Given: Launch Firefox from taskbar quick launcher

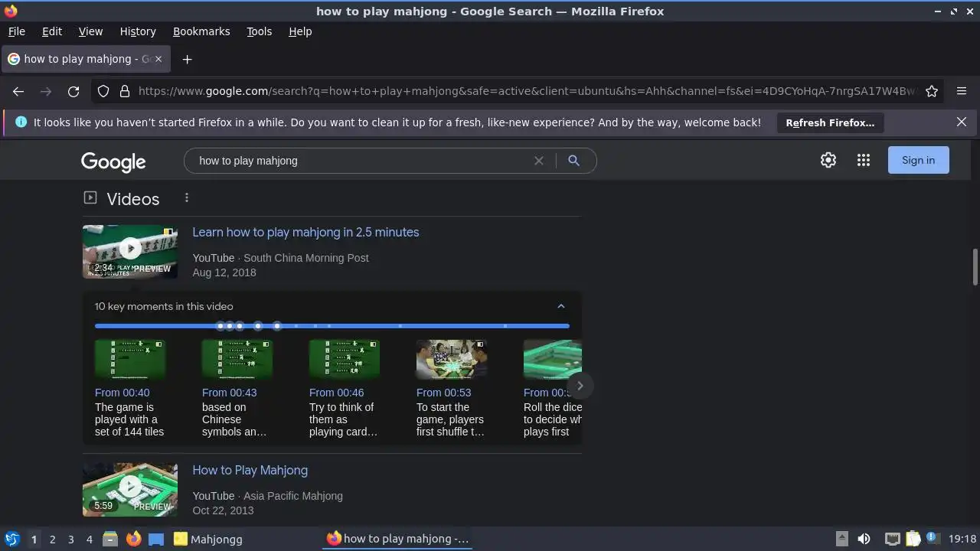Looking at the screenshot, I should pos(133,539).
